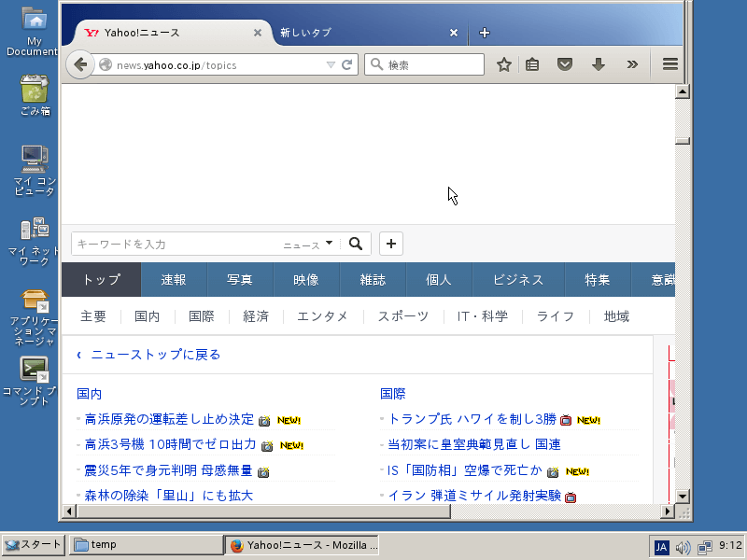This screenshot has width=747, height=560.
Task: Select the ビジネス navigation tab
Action: tap(518, 279)
